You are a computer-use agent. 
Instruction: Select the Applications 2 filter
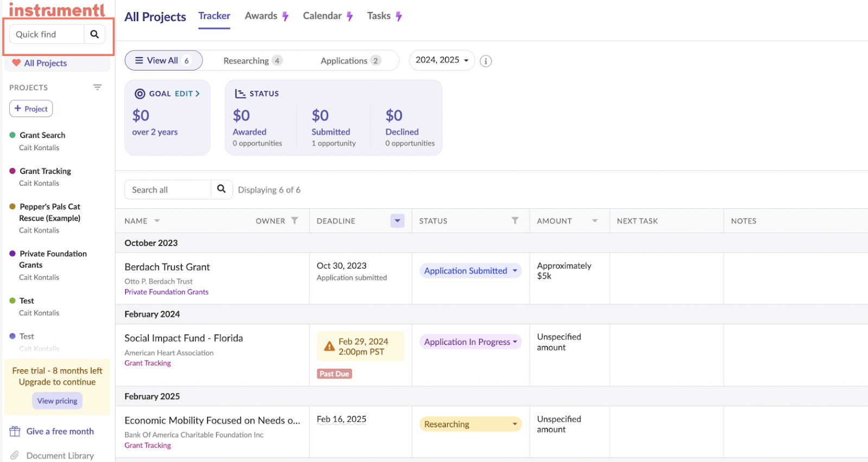(x=350, y=61)
